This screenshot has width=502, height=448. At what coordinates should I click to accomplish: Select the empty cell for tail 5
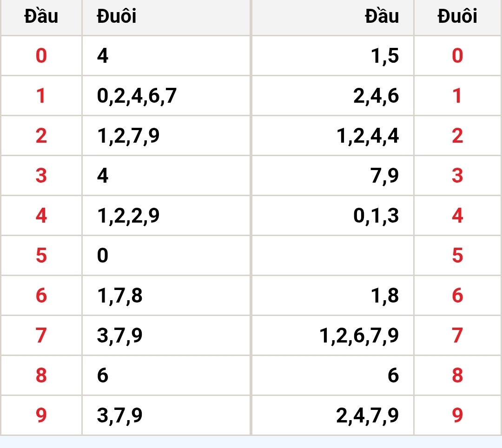(333, 255)
